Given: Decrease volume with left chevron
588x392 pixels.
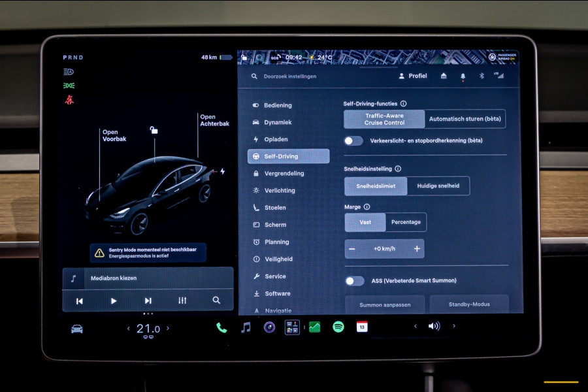Looking at the screenshot, I should point(415,326).
